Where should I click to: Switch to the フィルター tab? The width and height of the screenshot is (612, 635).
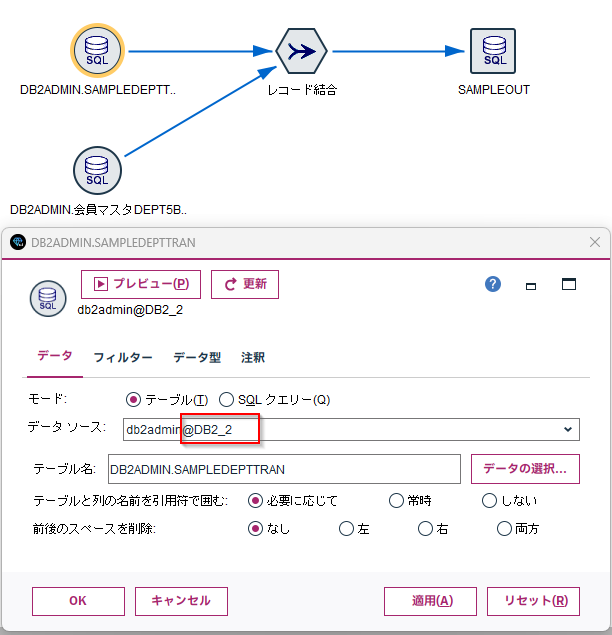tap(123, 357)
